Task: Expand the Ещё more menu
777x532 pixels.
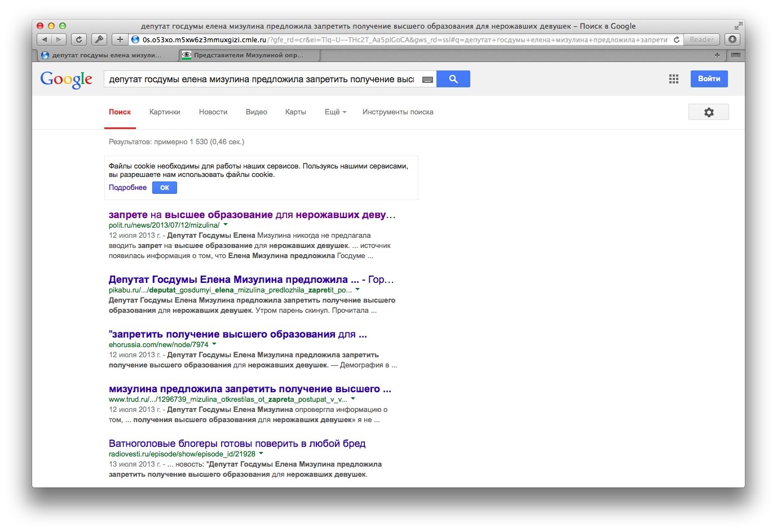Action: pyautogui.click(x=335, y=112)
